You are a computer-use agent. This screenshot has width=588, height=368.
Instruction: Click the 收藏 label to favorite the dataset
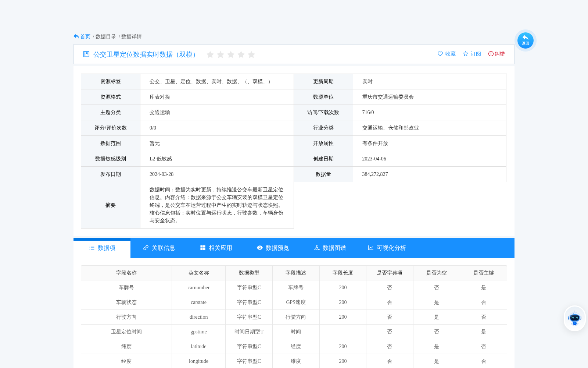pyautogui.click(x=451, y=54)
